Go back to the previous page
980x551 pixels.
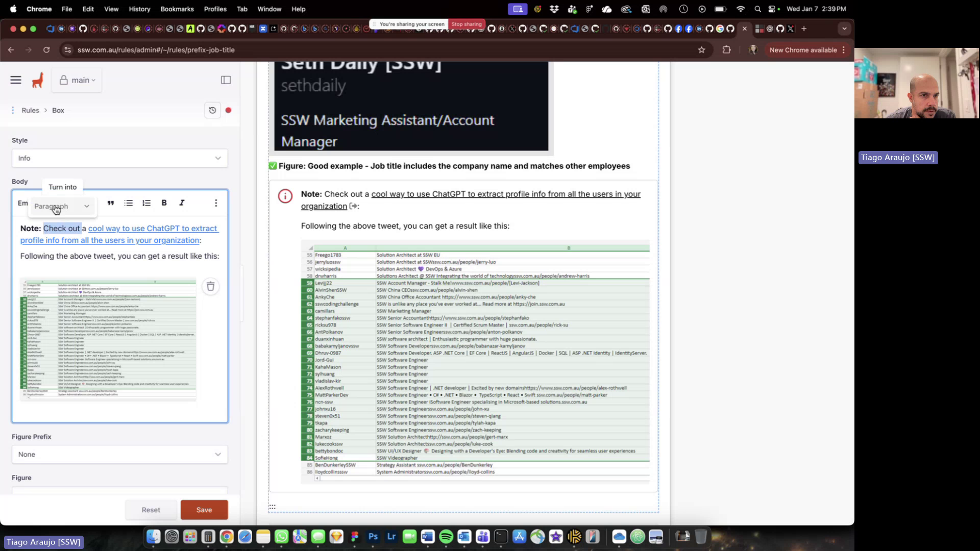point(11,50)
